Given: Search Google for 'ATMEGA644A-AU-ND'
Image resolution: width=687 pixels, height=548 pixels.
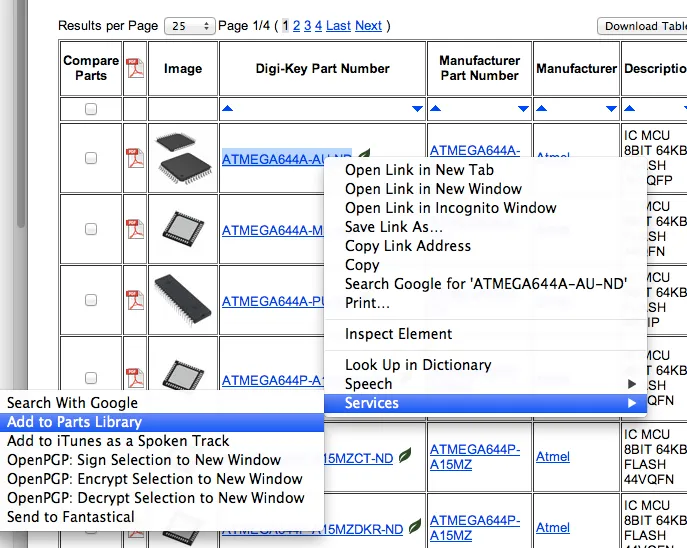Looking at the screenshot, I should [x=485, y=284].
